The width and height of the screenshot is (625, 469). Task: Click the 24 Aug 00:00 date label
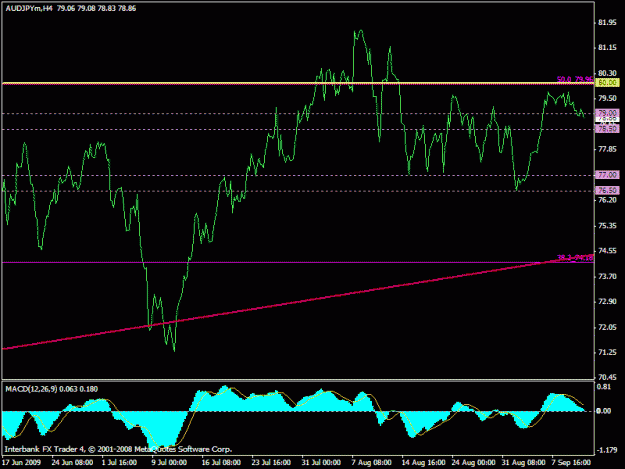click(x=473, y=463)
